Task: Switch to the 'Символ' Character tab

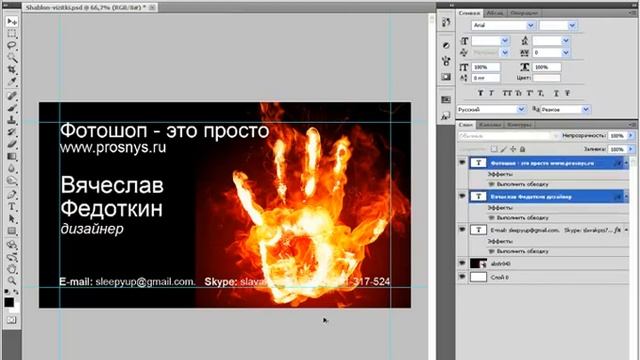Action: (469, 13)
